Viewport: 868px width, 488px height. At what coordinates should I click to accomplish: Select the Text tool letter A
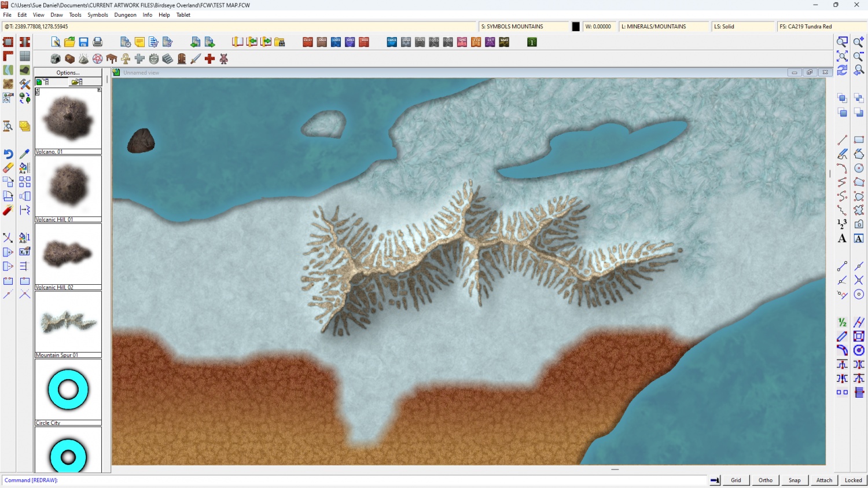coord(842,239)
